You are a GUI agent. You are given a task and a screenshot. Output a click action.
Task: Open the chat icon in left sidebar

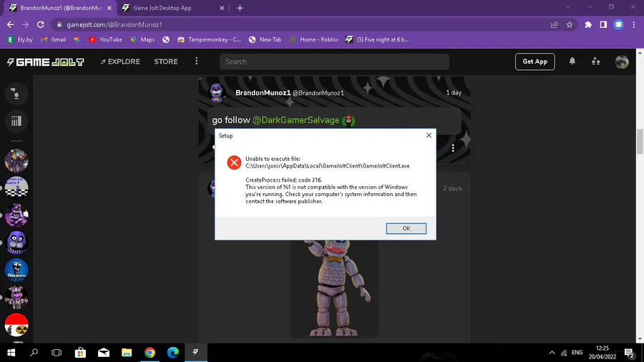pos(16,94)
